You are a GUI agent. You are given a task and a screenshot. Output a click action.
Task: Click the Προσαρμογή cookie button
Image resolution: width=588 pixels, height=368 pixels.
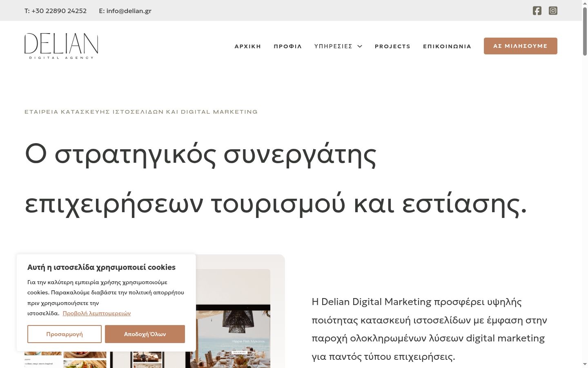pyautogui.click(x=65, y=334)
